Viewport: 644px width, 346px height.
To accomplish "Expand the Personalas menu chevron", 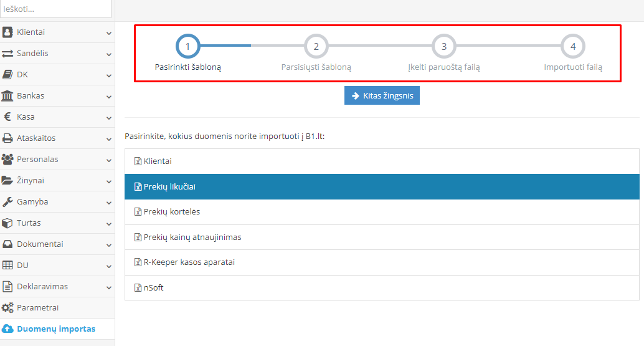I will (x=109, y=160).
